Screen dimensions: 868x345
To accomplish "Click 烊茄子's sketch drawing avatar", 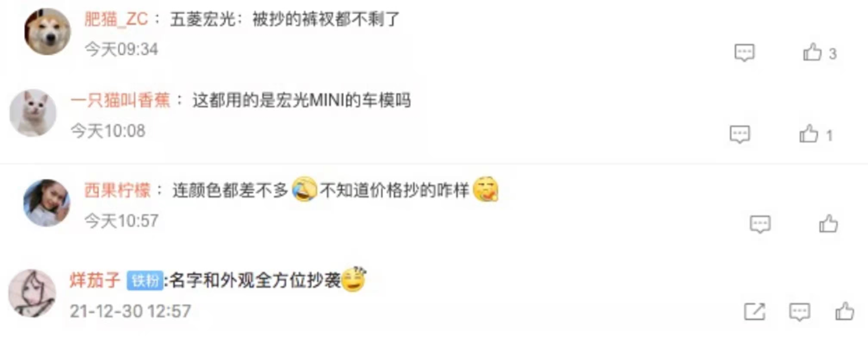I will 32,293.
